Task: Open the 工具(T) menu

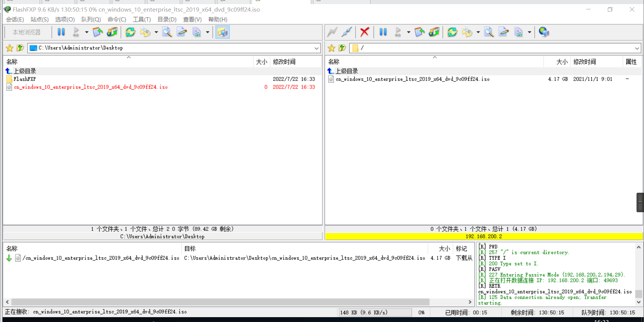Action: point(142,19)
